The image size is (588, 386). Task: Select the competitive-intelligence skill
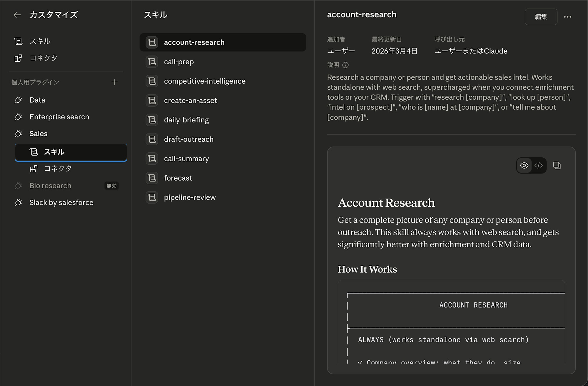[x=205, y=81]
